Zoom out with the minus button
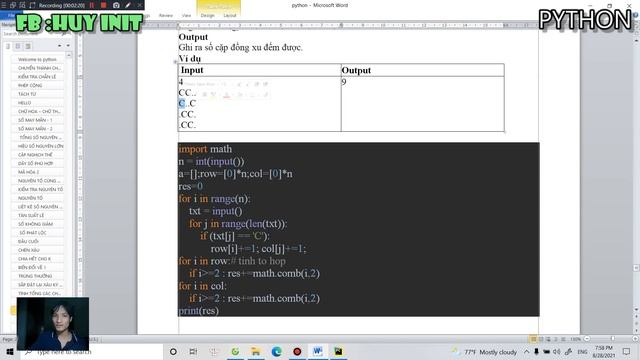Screen dimensions: 640x360 (587, 339)
